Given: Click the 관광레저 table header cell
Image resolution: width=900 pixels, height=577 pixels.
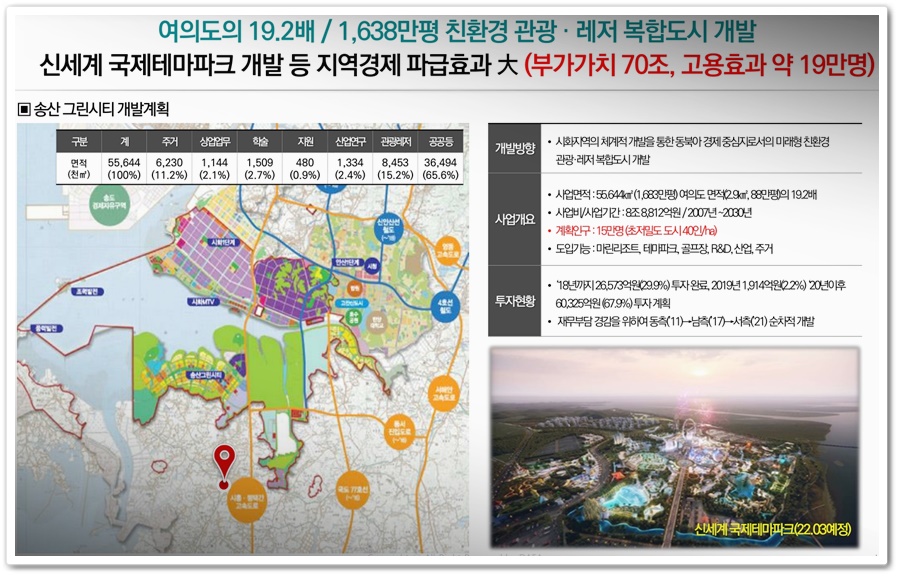Looking at the screenshot, I should pos(395,141).
